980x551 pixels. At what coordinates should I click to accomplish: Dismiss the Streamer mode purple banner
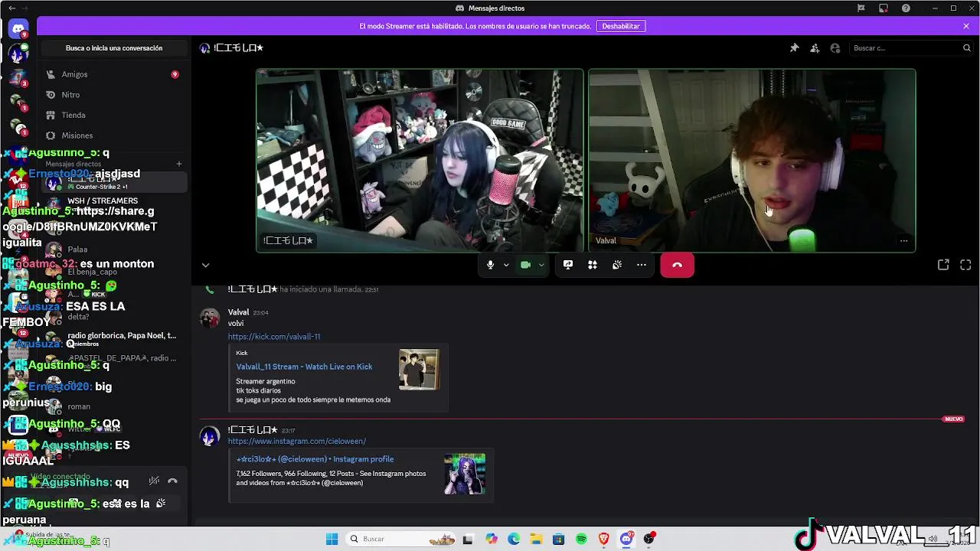pos(966,26)
